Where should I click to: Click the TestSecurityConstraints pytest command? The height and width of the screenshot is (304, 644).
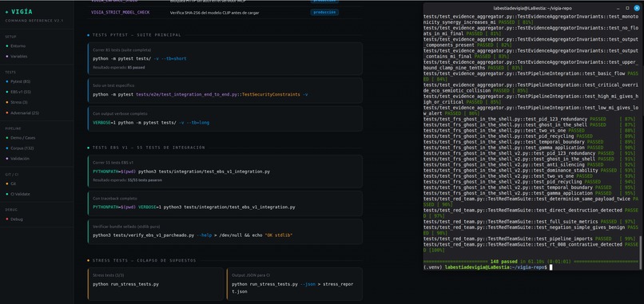point(201,94)
